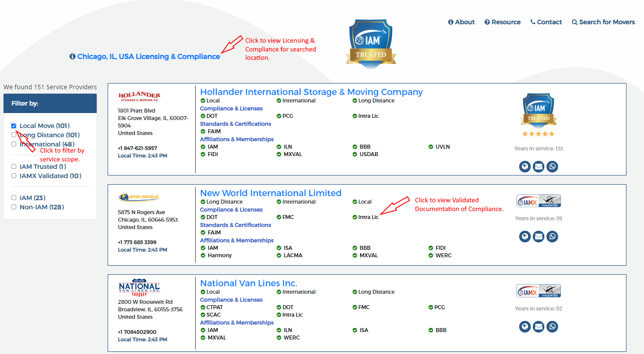Open New World International's website globe icon

525,237
